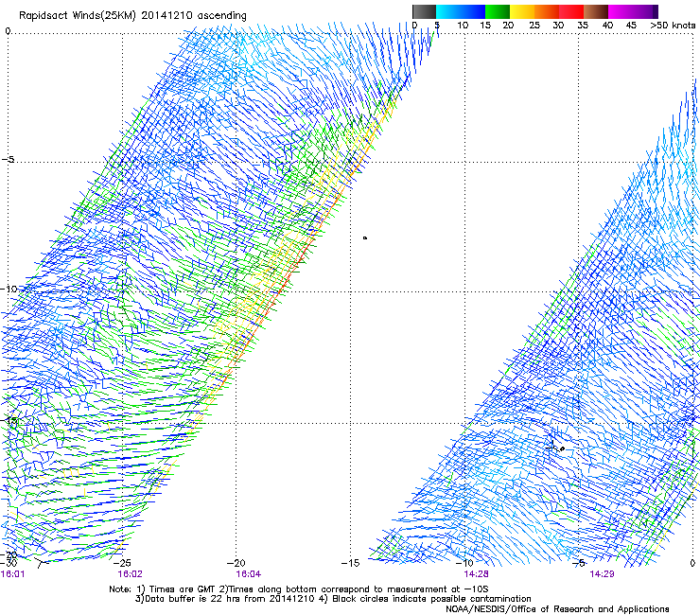The width and height of the screenshot is (700, 615).
Task: Click the -5 longitude axis label at bottom
Action: (x=579, y=563)
